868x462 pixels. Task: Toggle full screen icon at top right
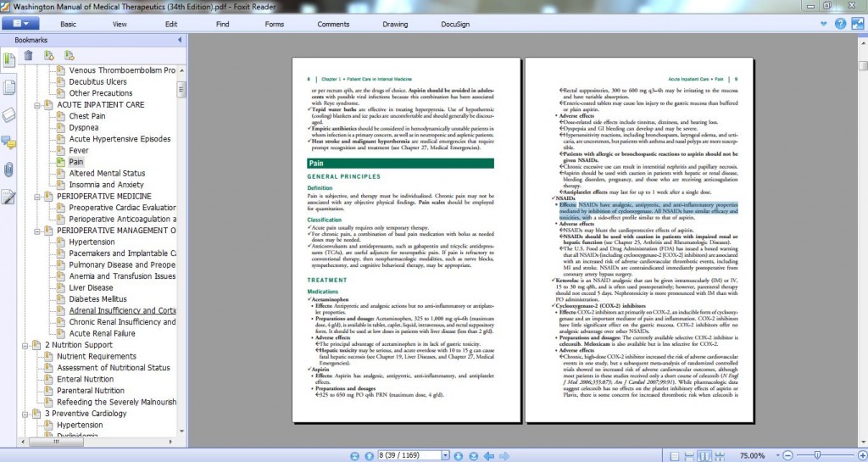pos(858,24)
